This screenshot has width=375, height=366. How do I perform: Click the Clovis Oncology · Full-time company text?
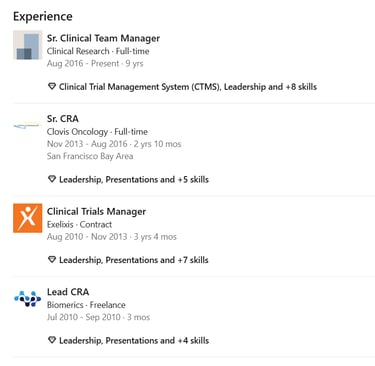[97, 132]
